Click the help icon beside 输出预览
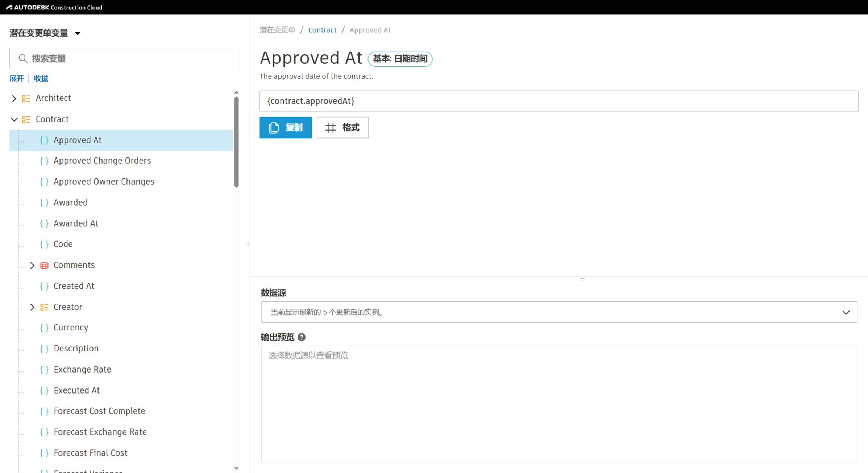The height and width of the screenshot is (473, 868). (301, 337)
